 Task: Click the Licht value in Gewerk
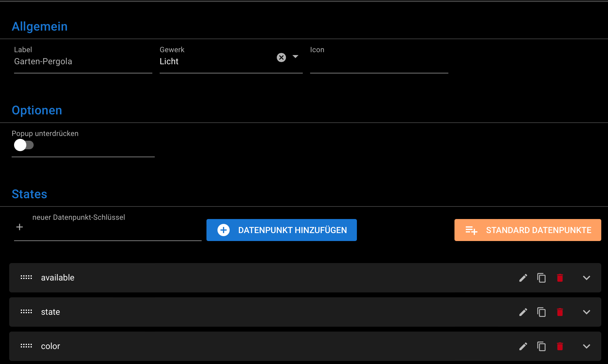tap(169, 61)
